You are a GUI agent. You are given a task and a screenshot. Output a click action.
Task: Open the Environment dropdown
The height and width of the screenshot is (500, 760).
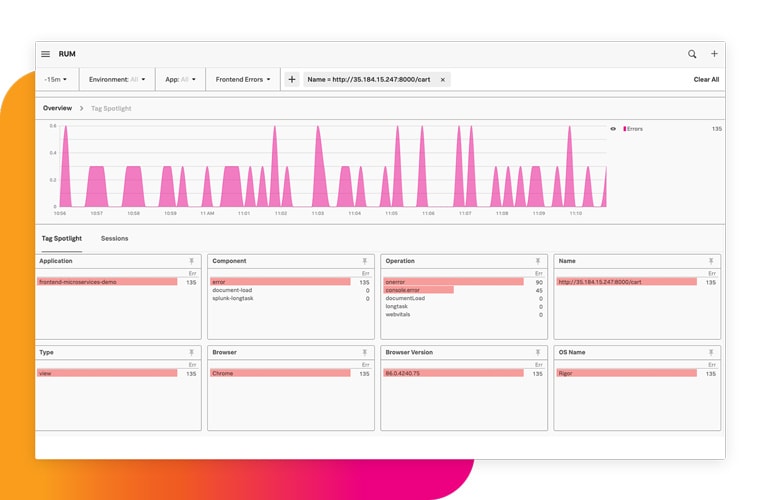pyautogui.click(x=117, y=79)
